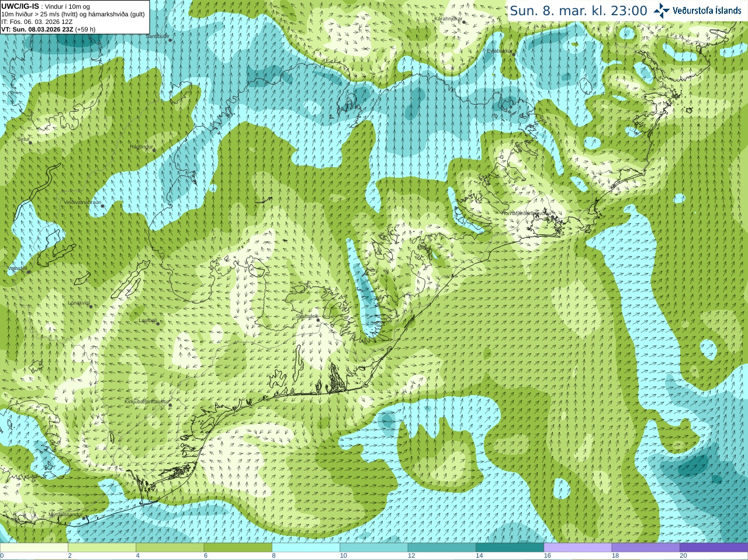Click the Mýrdalssandur station label
This screenshot has height=560, width=748.
[x=65, y=514]
